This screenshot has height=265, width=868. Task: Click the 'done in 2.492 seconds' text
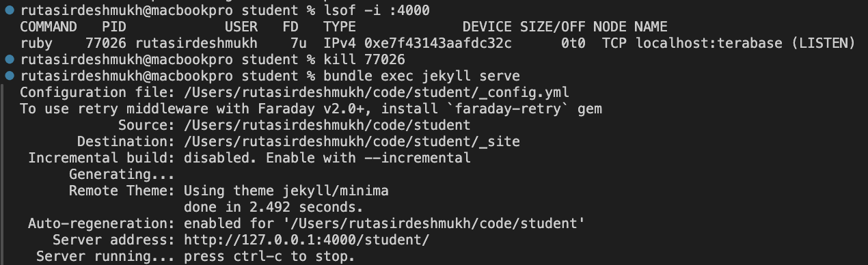274,207
